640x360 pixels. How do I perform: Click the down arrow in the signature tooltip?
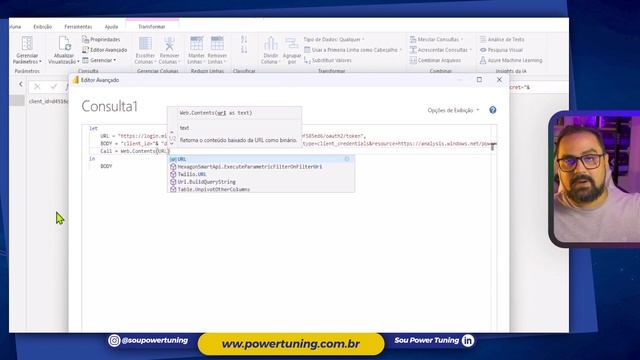point(172,144)
